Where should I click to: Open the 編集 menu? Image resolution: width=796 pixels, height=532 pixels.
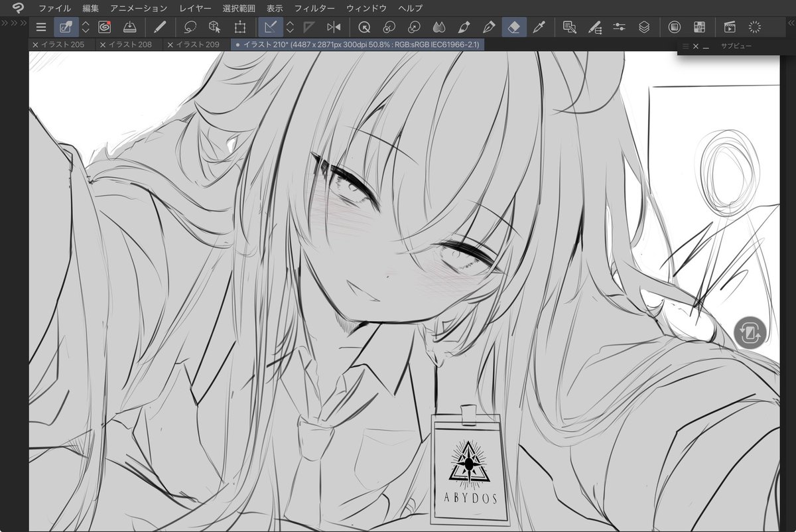pyautogui.click(x=91, y=9)
